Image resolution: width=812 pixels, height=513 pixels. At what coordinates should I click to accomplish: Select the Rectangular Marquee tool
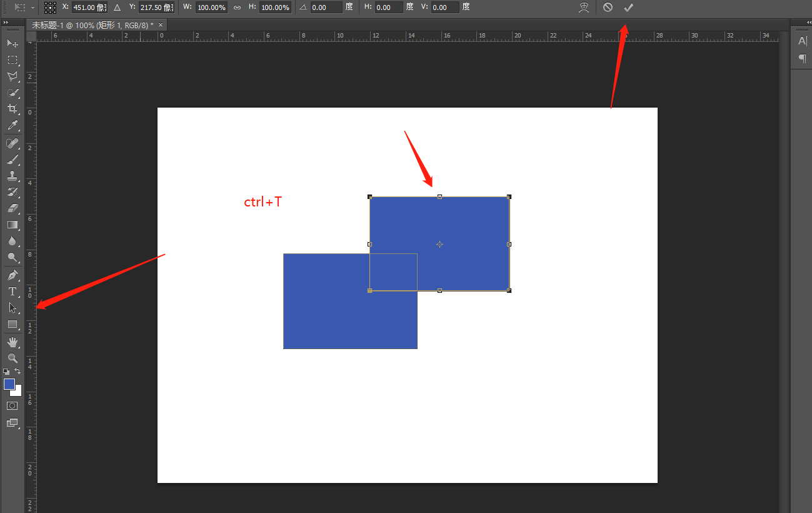pos(12,60)
